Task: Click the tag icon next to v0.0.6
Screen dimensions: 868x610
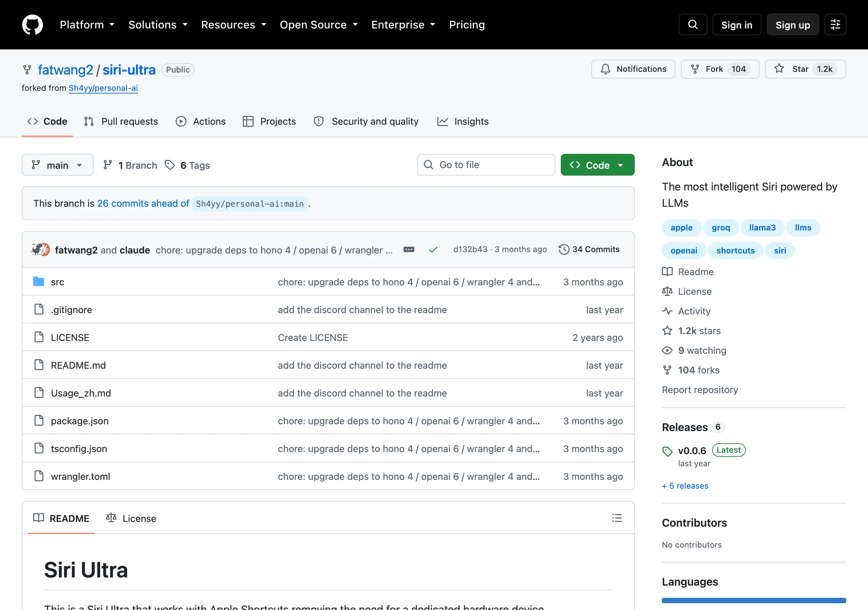Action: pyautogui.click(x=667, y=451)
